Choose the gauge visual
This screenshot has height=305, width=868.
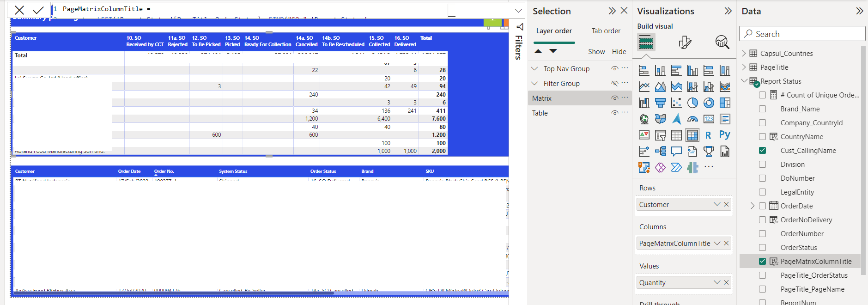[692, 119]
